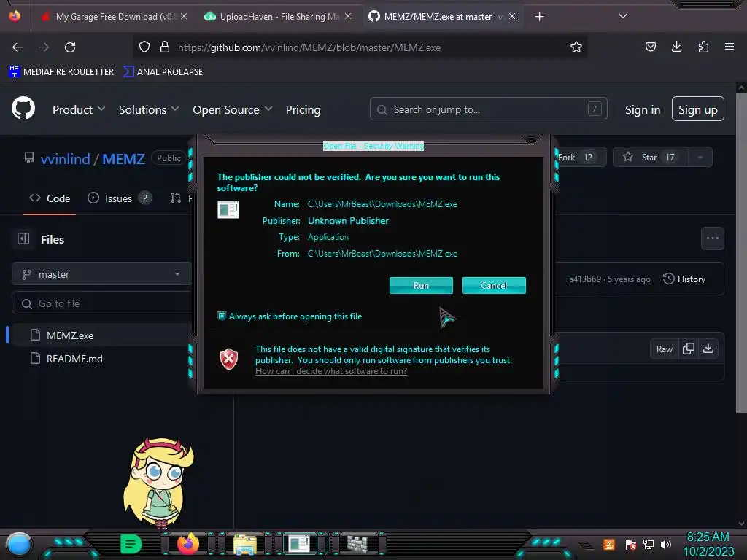Go back in Firefox

(x=18, y=47)
